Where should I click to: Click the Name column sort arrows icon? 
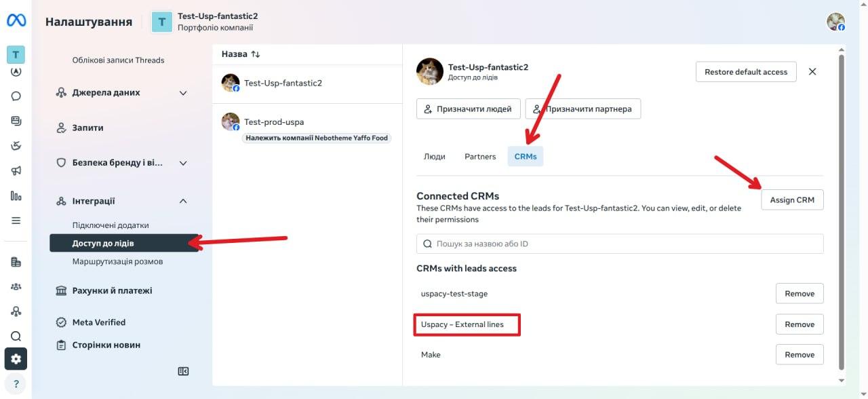pos(256,54)
